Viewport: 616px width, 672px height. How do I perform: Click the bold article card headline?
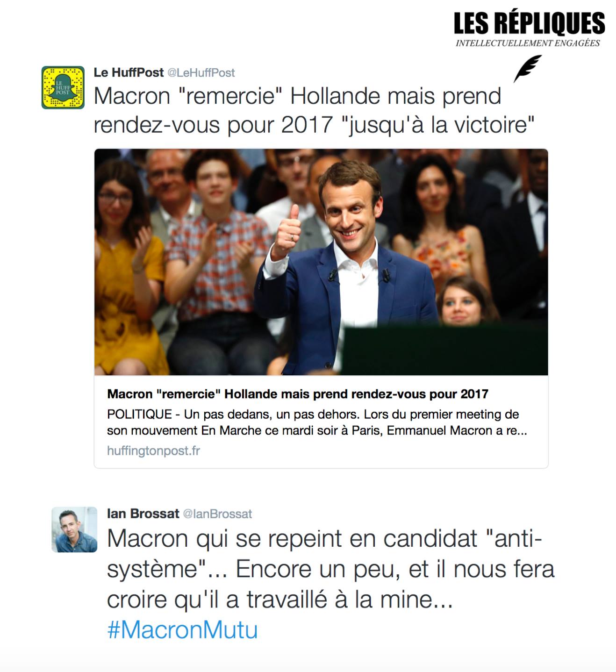coord(298,394)
